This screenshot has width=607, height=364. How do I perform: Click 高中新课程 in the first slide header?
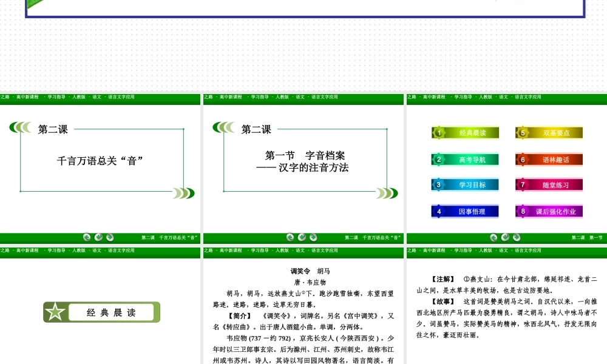pos(27,97)
